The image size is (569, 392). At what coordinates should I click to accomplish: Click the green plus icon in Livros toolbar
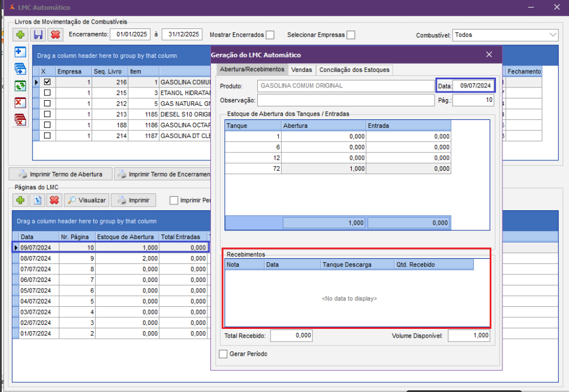click(x=21, y=35)
